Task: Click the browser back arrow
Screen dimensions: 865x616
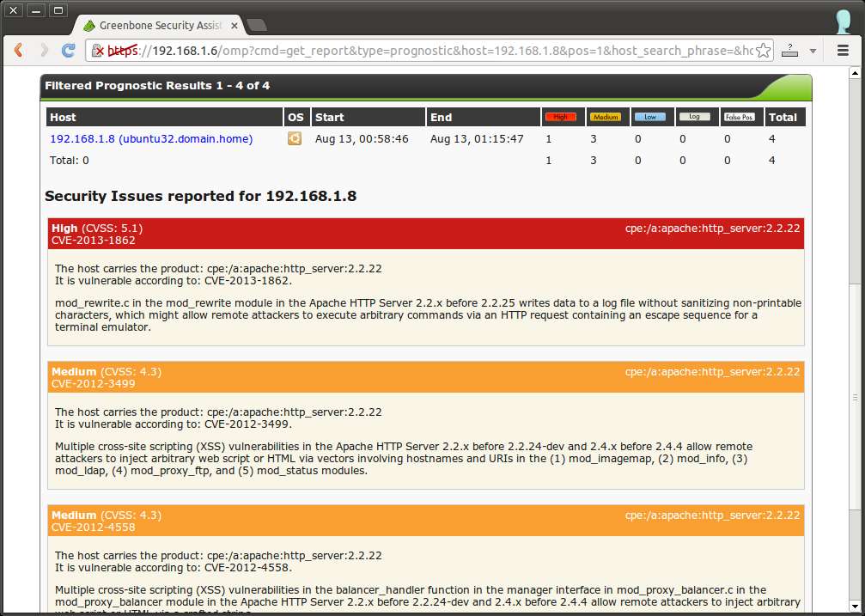Action: tap(18, 50)
